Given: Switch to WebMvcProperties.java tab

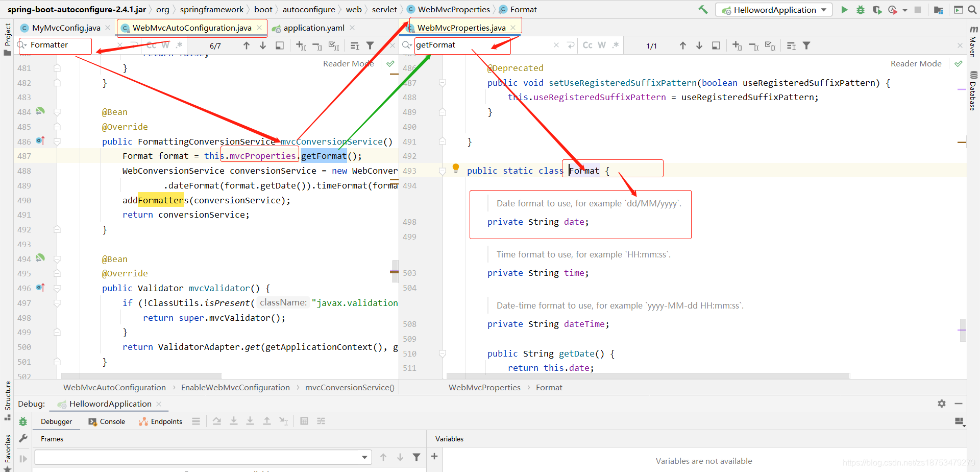Looking at the screenshot, I should click(x=461, y=28).
